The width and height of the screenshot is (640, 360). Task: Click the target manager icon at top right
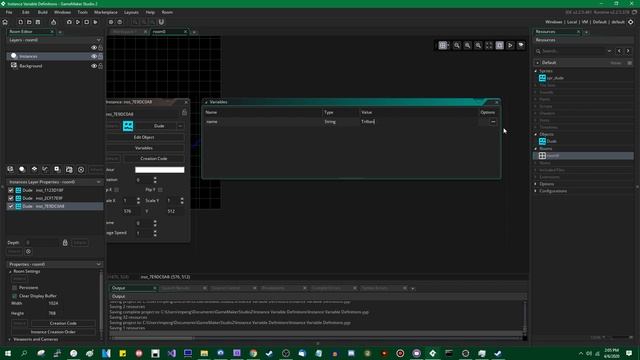pos(631,22)
